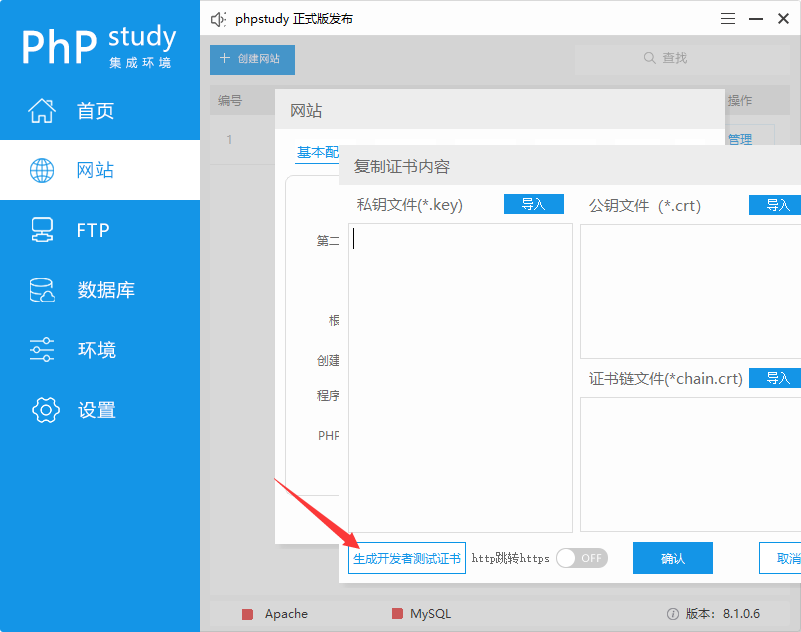
Task: Click the globe website icon
Action: (x=42, y=170)
